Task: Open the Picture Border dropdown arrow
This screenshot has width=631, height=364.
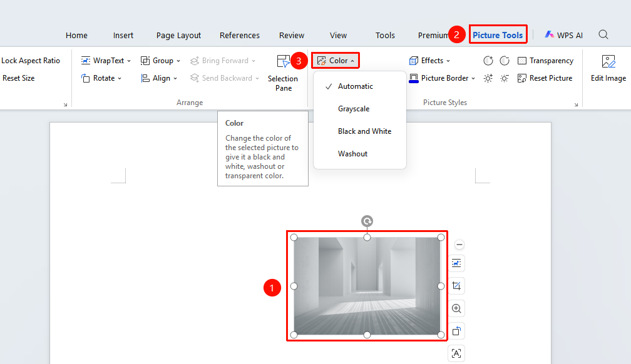Action: point(473,78)
